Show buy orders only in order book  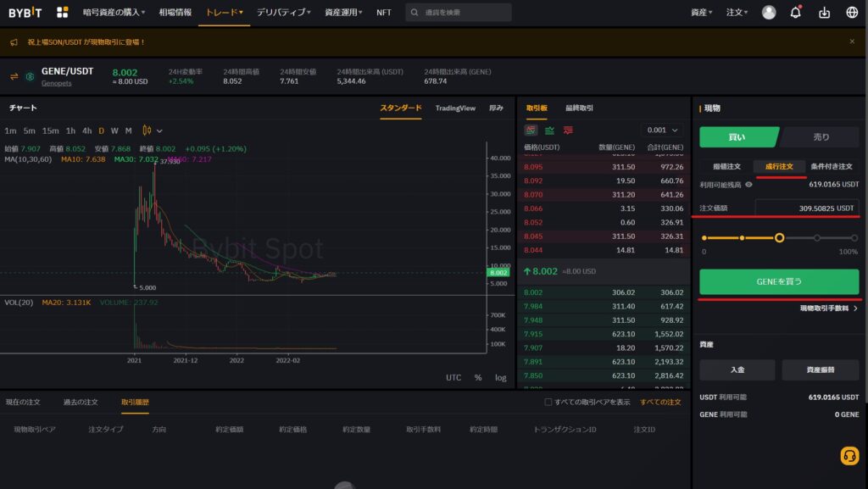click(x=549, y=131)
